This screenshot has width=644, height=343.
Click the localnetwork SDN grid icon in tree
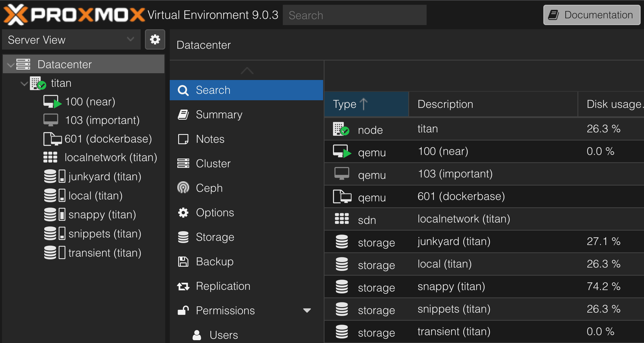click(x=50, y=157)
